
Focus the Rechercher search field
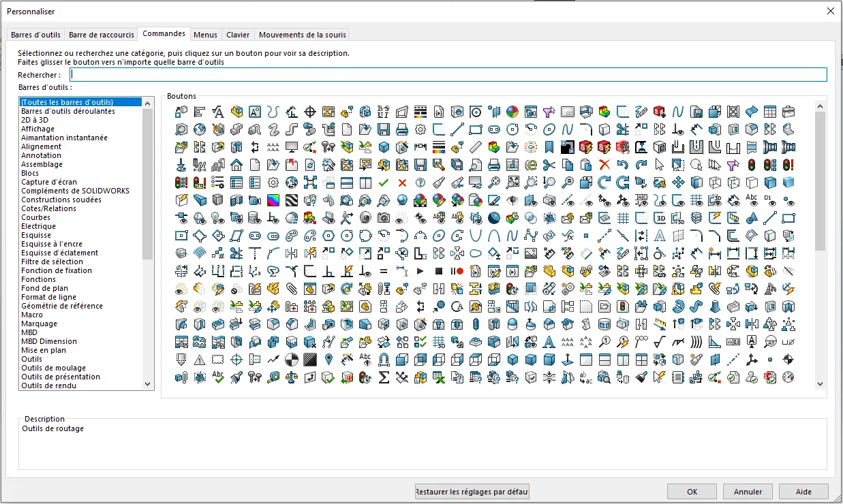pyautogui.click(x=448, y=75)
